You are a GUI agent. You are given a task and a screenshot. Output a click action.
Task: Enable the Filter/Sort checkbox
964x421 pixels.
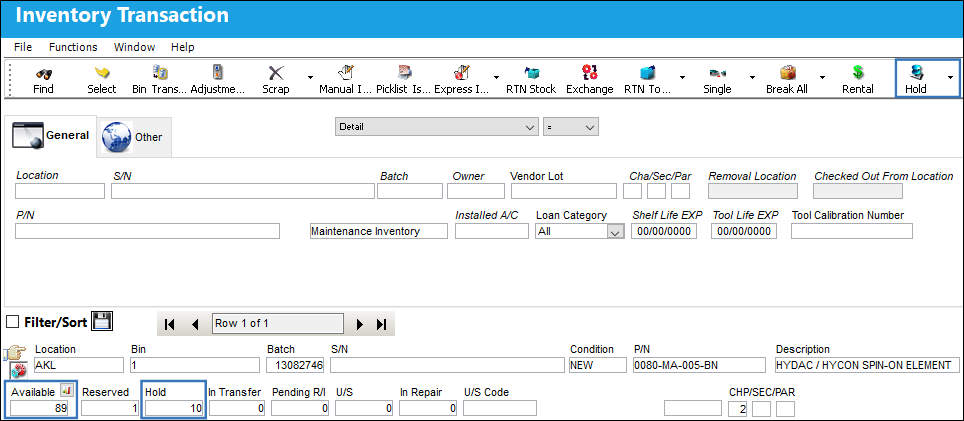[12, 321]
